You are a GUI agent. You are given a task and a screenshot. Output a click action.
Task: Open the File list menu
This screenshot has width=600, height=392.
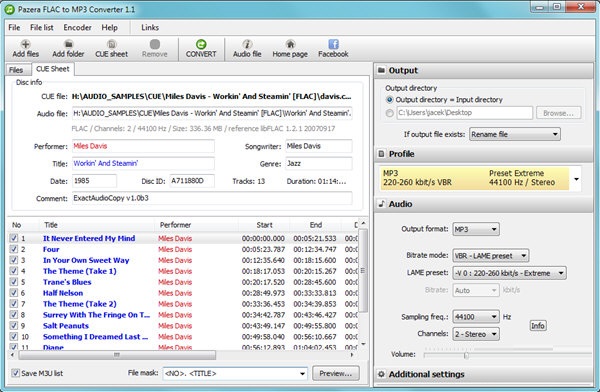tap(42, 28)
